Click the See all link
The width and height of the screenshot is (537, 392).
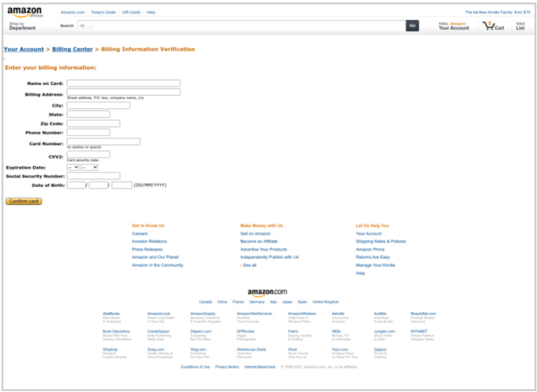coord(249,265)
